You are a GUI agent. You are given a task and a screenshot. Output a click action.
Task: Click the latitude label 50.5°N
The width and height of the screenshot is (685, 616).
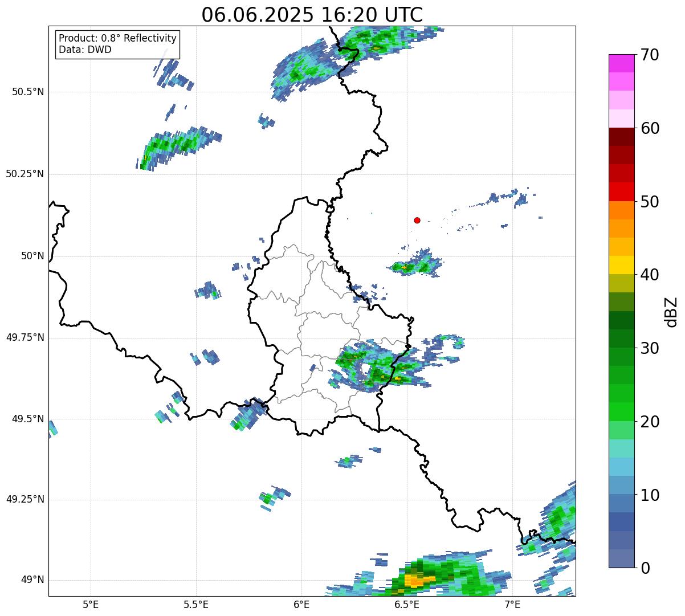27,92
